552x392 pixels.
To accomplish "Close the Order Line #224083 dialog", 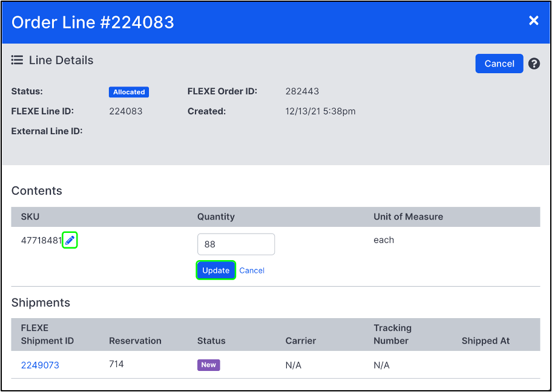I will coord(534,21).
